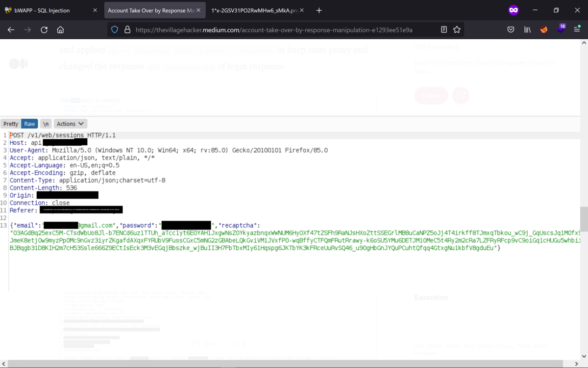Click the forward navigation arrow

point(27,30)
